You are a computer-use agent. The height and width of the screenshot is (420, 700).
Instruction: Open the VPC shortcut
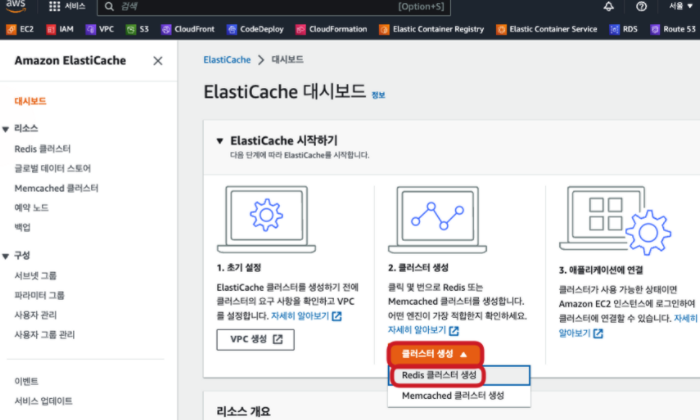(x=100, y=29)
